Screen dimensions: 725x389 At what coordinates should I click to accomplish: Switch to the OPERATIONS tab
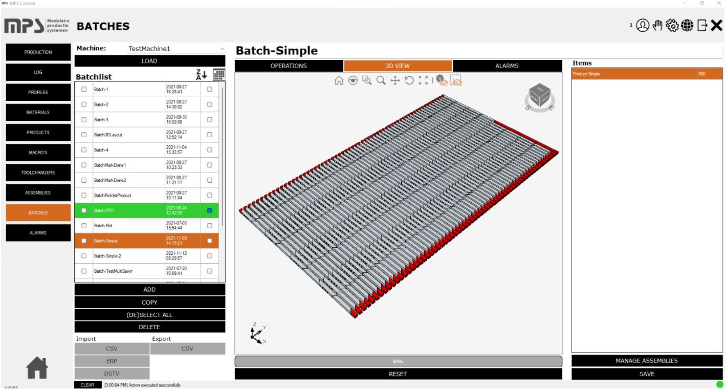tap(289, 66)
